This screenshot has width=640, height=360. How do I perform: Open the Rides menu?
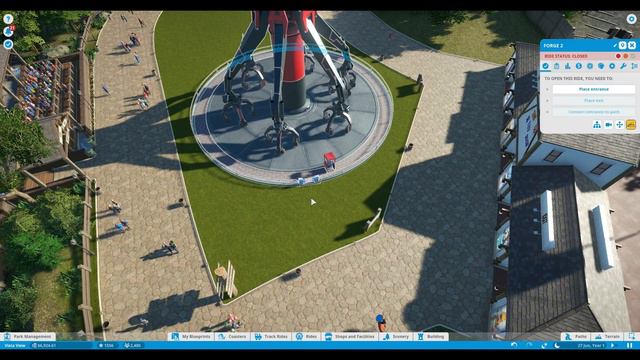[x=306, y=337]
